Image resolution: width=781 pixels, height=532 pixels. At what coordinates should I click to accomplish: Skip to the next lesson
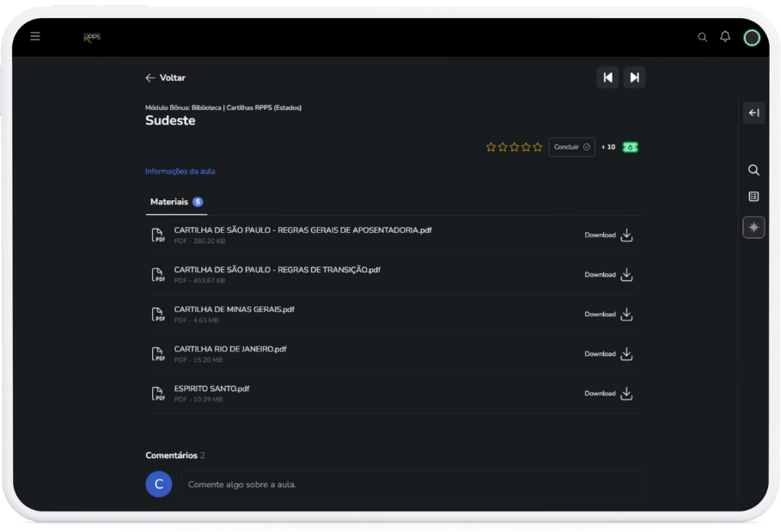click(634, 77)
